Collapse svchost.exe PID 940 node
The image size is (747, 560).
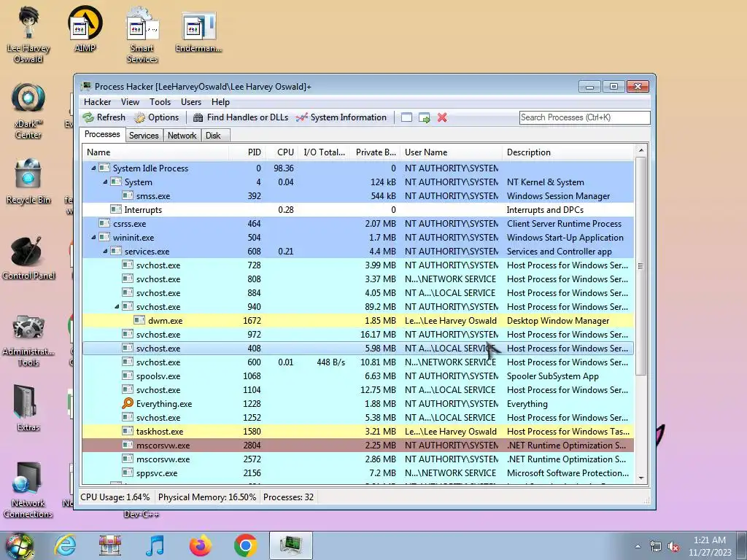(x=117, y=307)
